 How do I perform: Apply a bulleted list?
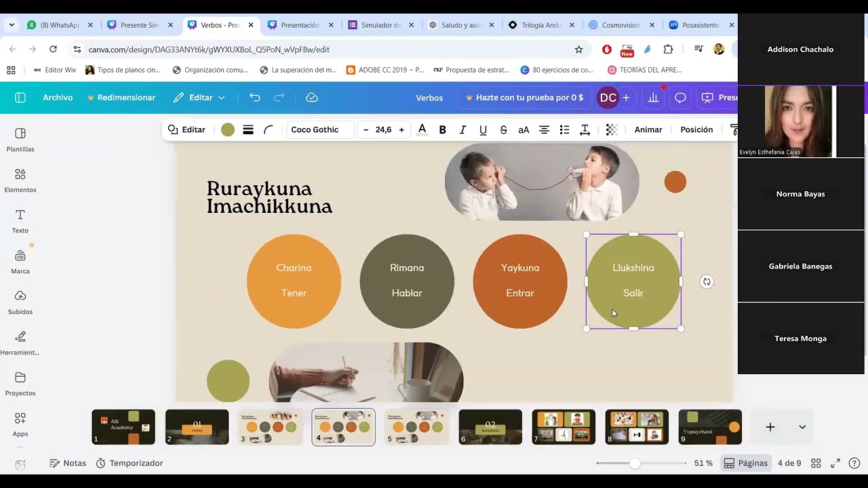point(564,129)
